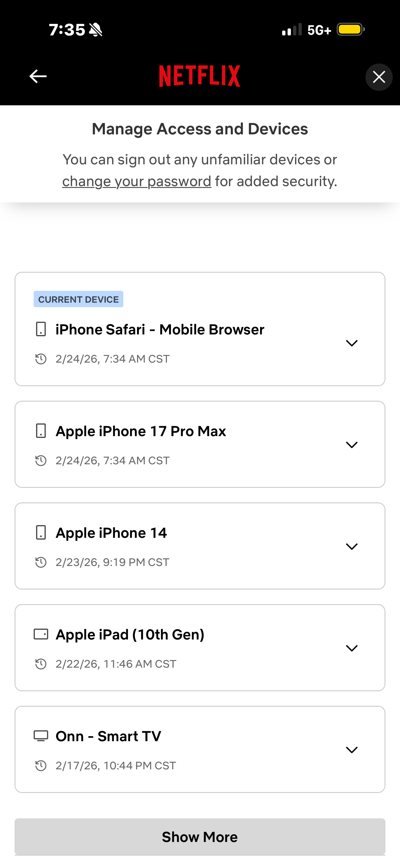400x868 pixels.
Task: Tap the clock icon under Apple iPhone 14
Action: click(41, 562)
